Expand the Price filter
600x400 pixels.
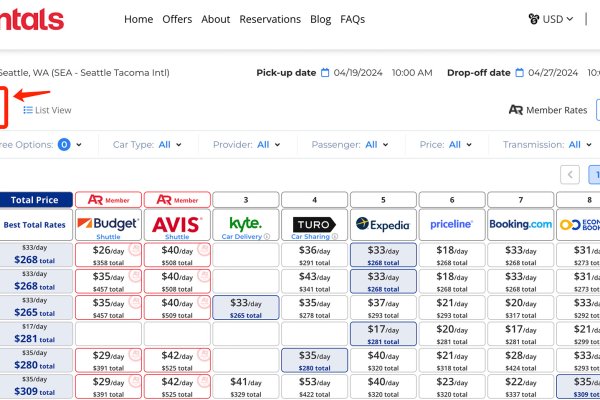[x=446, y=145]
